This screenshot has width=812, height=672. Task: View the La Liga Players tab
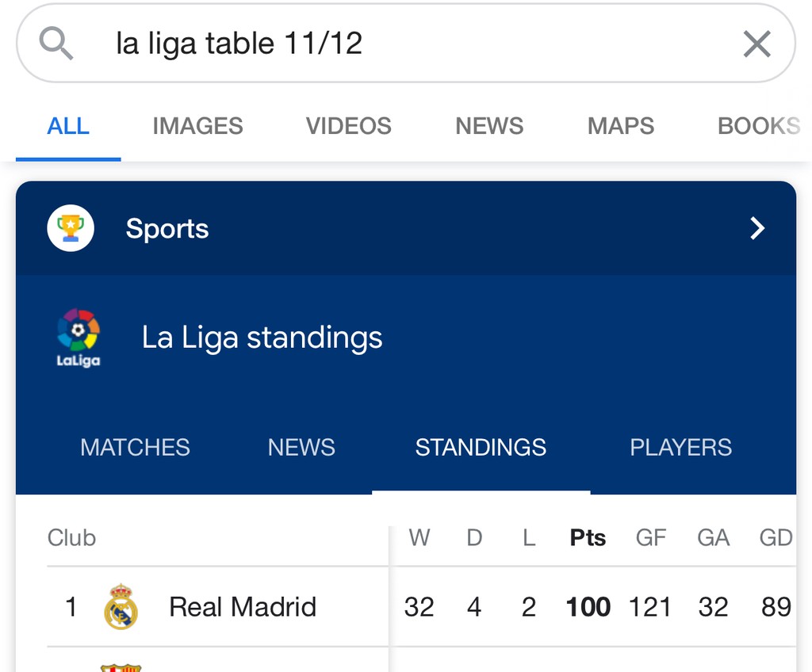[x=680, y=447]
